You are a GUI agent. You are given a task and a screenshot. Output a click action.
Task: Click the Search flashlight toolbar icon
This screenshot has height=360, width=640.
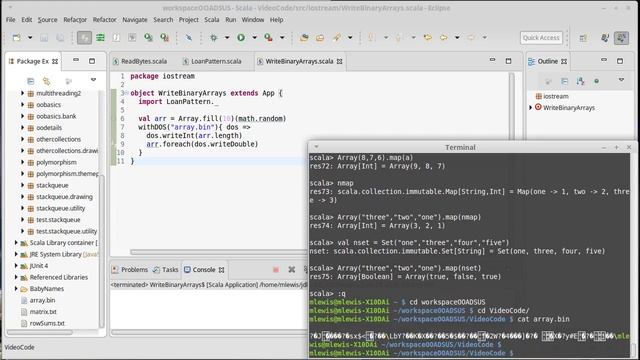click(x=336, y=38)
